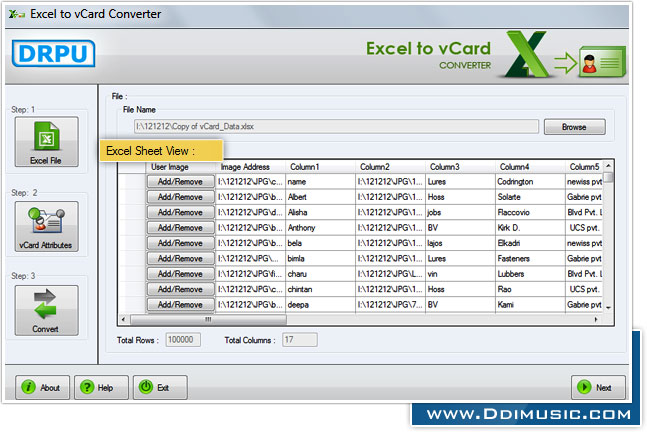Click vertical scrollbar down arrow
The height and width of the screenshot is (432, 647).
point(608,307)
